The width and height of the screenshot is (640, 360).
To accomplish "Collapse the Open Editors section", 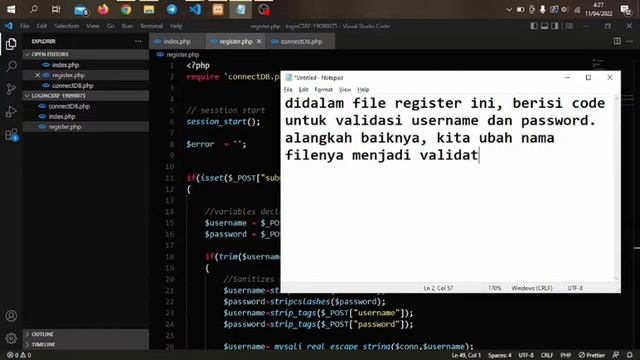I will [x=86, y=54].
